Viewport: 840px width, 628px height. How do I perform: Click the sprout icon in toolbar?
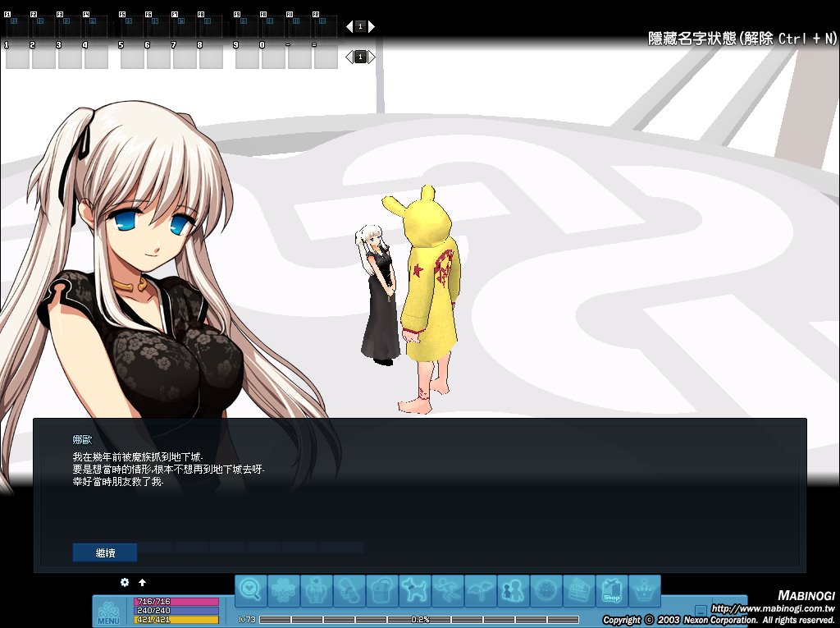coord(481,590)
